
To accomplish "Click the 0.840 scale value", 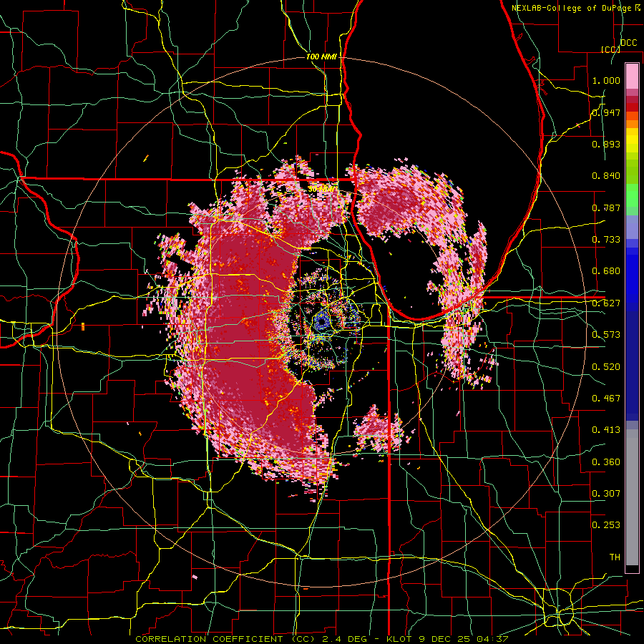I will tap(606, 176).
